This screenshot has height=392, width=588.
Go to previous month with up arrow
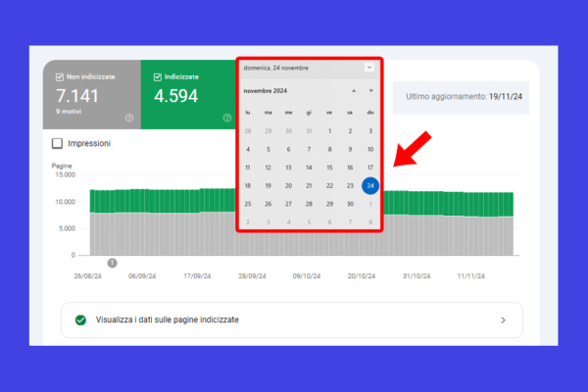click(x=353, y=91)
